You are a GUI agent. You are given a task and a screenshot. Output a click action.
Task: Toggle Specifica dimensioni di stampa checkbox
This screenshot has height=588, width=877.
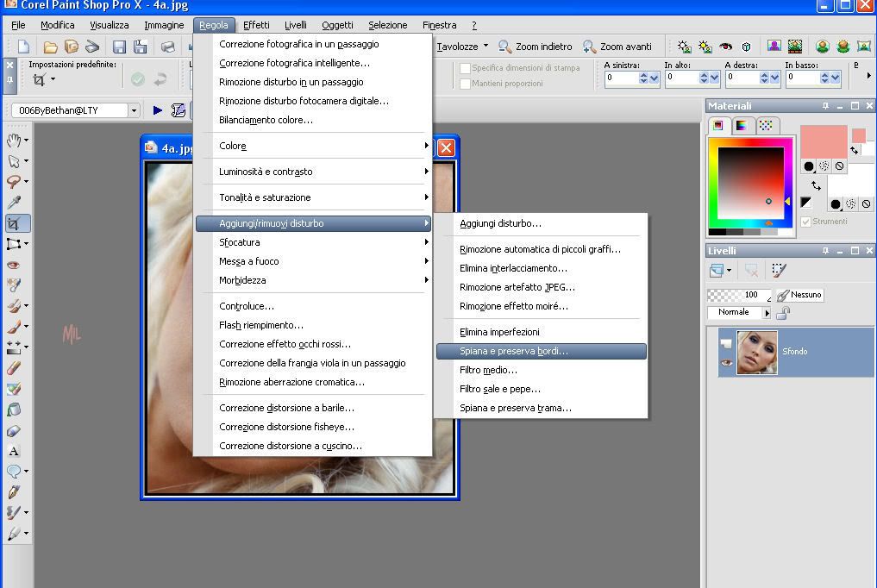point(465,68)
